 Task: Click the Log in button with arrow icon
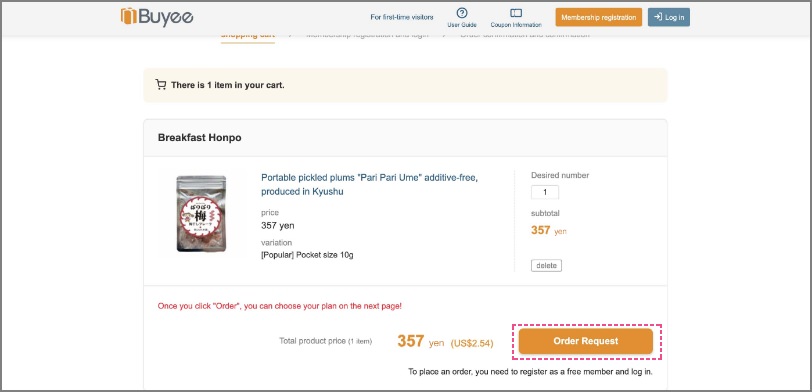[x=669, y=17]
